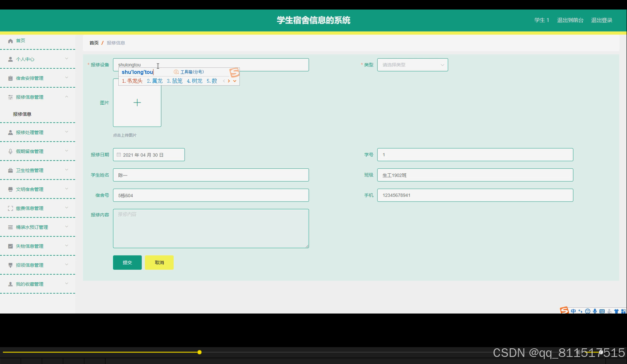Viewport: 627px width, 364px height.
Task: Click 退出到前台 link in header
Action: (570, 20)
